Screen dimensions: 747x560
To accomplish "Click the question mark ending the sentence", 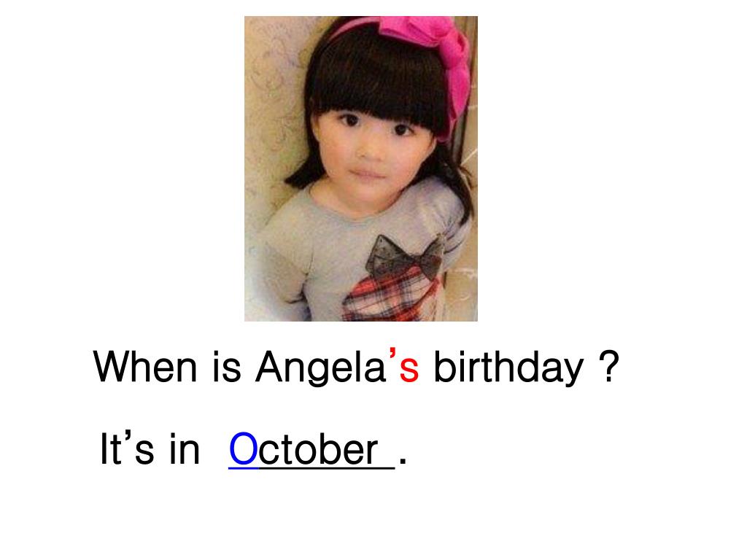I will [x=608, y=367].
